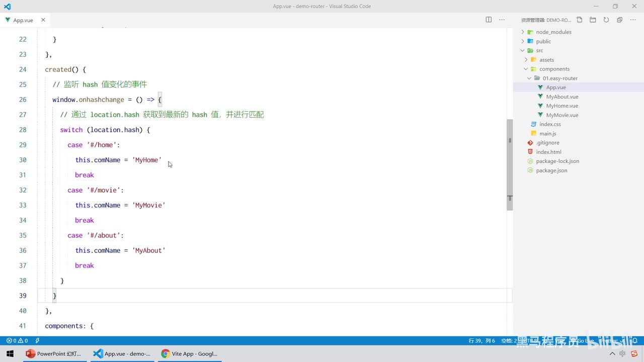644x362 pixels.
Task: Refresh the explorer file tree
Action: [606, 20]
